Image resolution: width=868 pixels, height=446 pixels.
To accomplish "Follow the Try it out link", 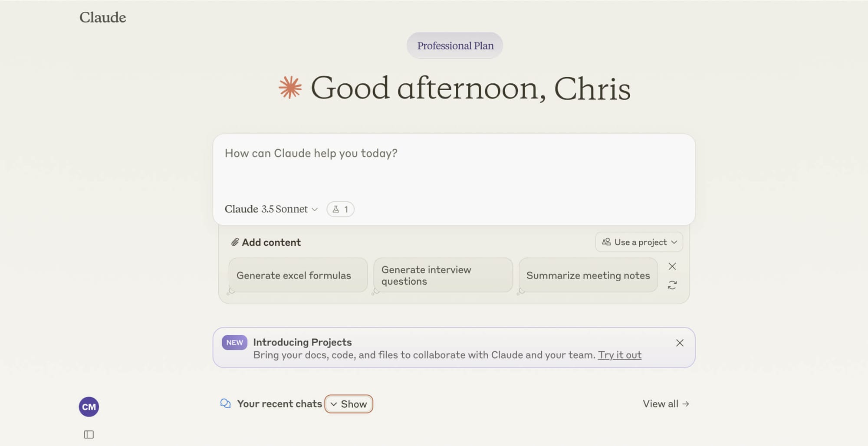I will tap(620, 355).
